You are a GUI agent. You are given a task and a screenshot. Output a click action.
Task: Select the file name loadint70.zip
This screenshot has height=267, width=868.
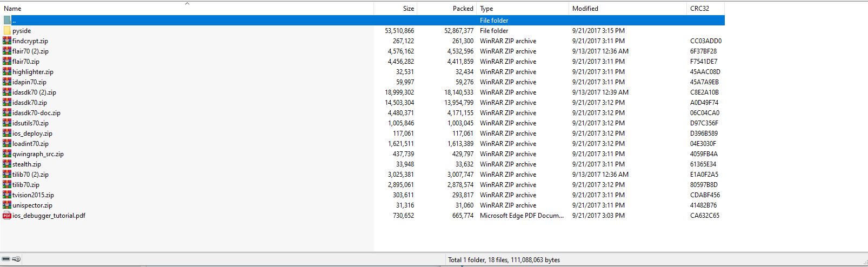tap(30, 144)
